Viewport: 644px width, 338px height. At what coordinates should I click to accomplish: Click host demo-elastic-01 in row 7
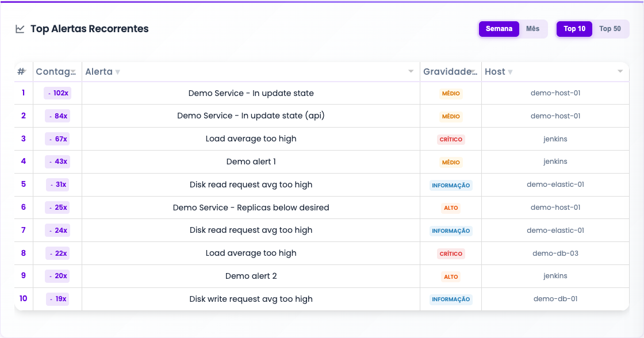tap(555, 231)
